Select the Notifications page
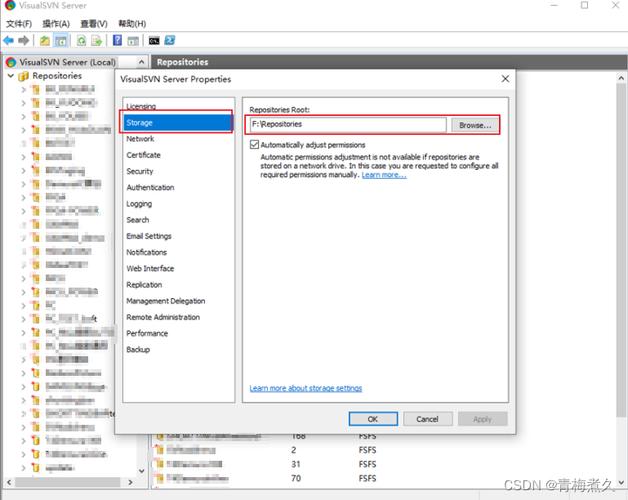Image resolution: width=628 pixels, height=500 pixels. click(147, 252)
